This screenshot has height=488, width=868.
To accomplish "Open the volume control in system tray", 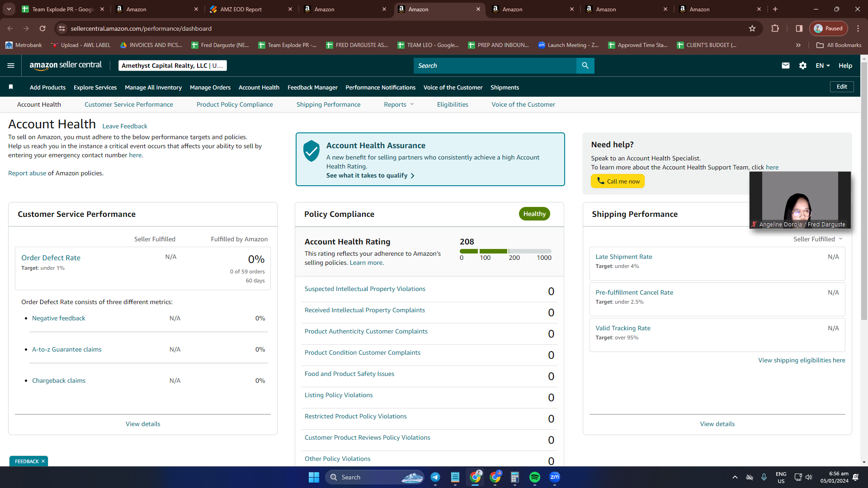I will click(809, 477).
